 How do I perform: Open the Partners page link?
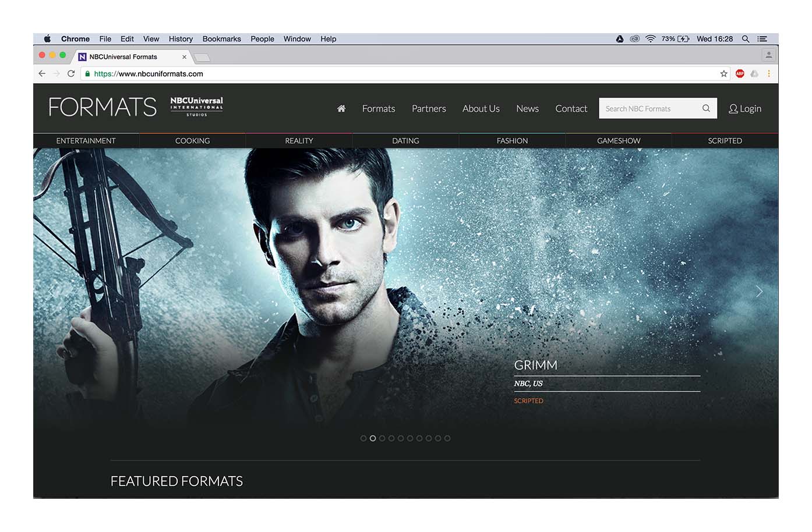[x=429, y=109]
